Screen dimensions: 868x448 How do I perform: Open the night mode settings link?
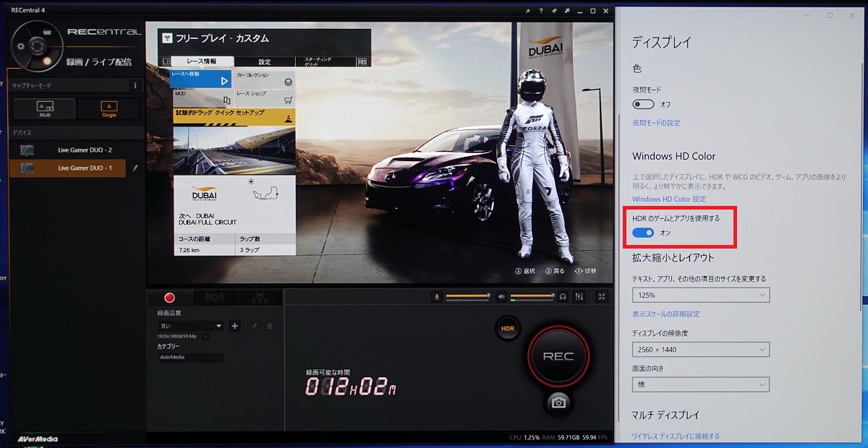[x=656, y=123]
